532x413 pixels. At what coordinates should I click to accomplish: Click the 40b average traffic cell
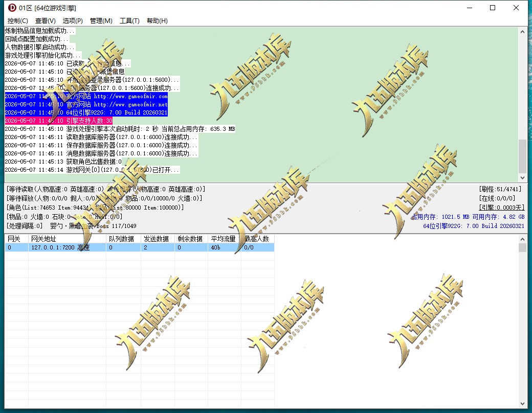coord(224,247)
